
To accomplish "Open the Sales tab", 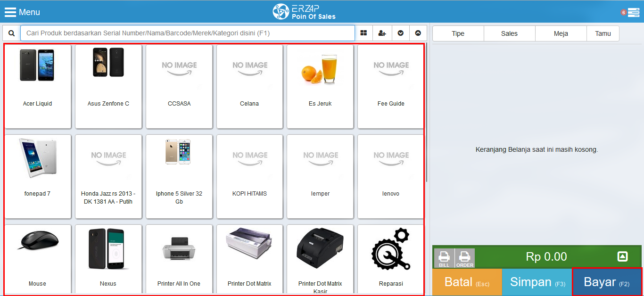I will (x=510, y=33).
